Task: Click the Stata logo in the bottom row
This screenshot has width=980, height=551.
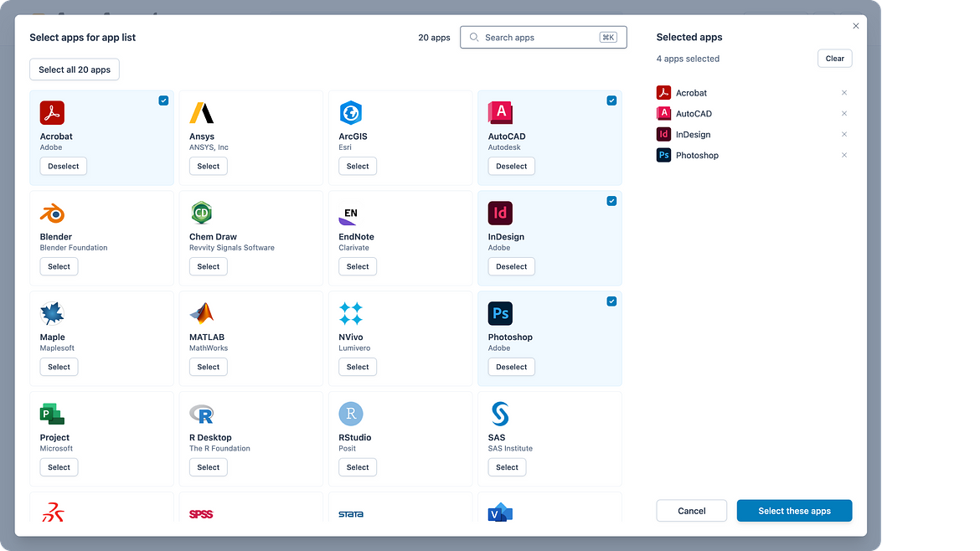Action: click(351, 514)
